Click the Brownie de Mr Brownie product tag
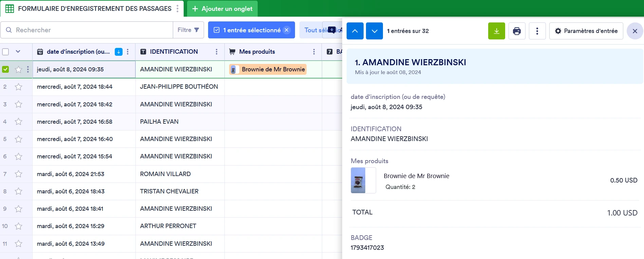The image size is (644, 259). point(268,69)
